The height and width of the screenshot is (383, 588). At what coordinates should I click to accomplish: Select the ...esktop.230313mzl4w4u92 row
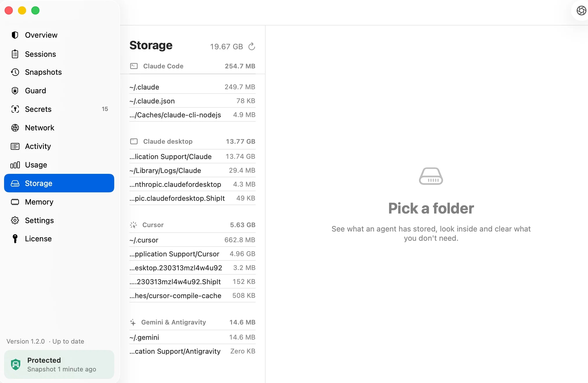point(192,268)
